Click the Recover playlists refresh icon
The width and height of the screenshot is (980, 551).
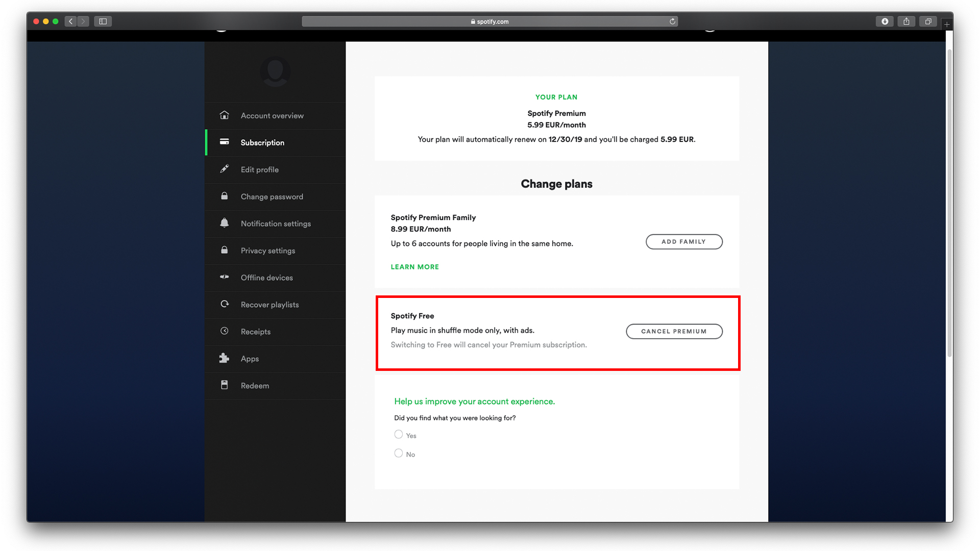(224, 304)
